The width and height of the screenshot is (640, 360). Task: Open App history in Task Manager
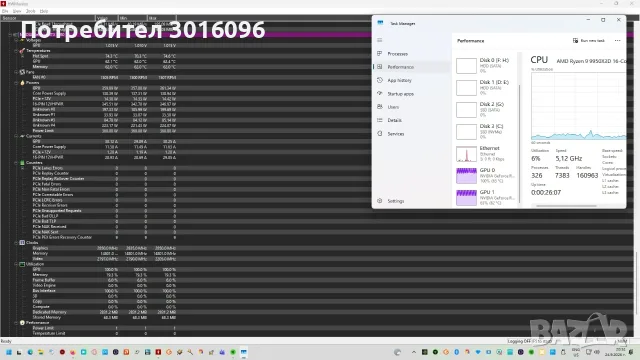coord(412,80)
